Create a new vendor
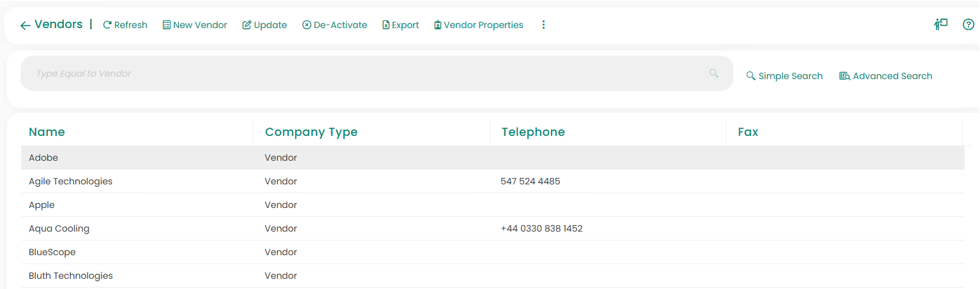 pos(195,25)
